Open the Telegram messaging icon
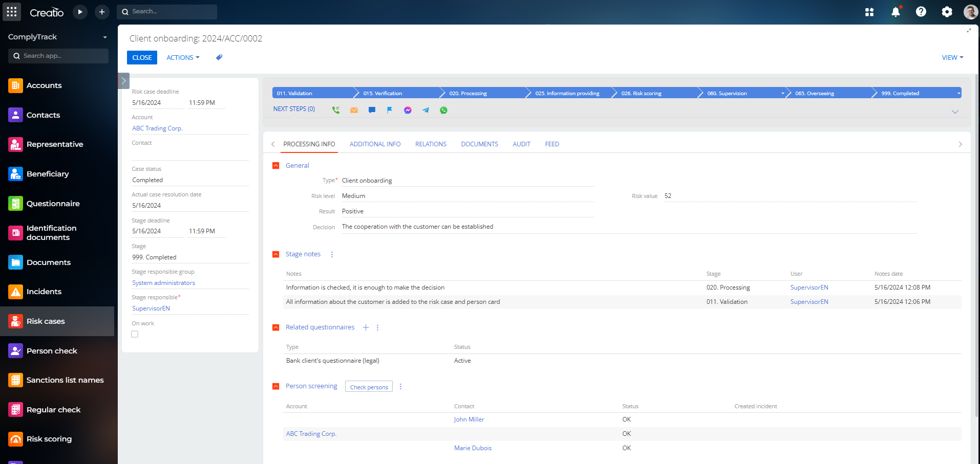Image resolution: width=980 pixels, height=464 pixels. 425,110
